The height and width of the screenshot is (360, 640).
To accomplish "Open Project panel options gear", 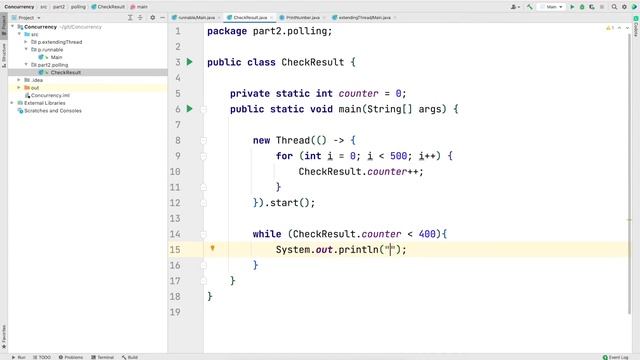I will click(153, 18).
